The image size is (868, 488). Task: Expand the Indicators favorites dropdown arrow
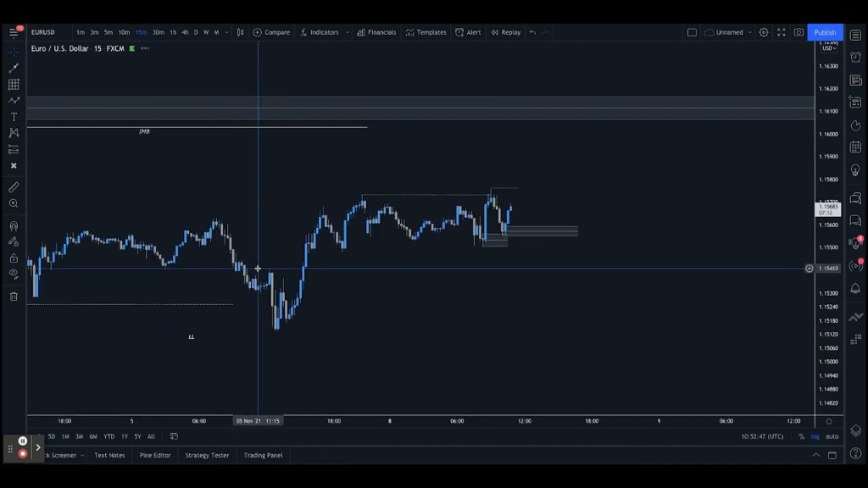click(x=347, y=33)
